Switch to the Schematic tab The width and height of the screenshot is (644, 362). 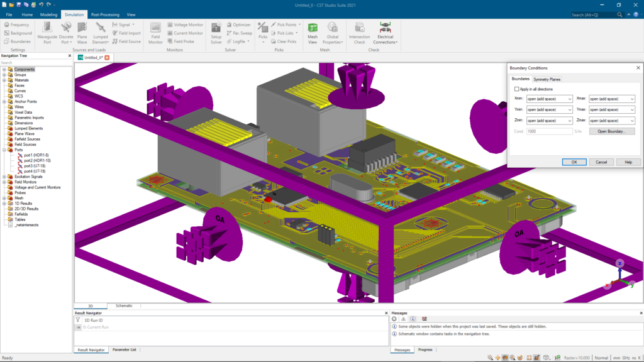[x=124, y=306]
